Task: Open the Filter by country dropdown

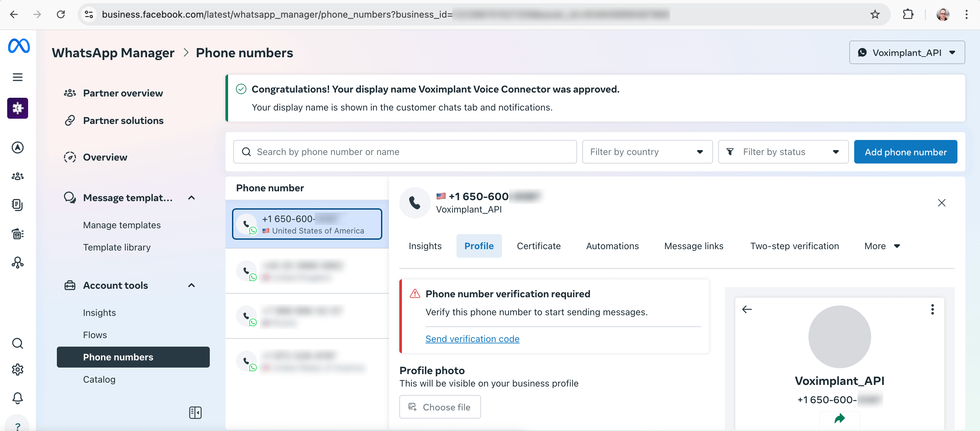Action: 647,151
